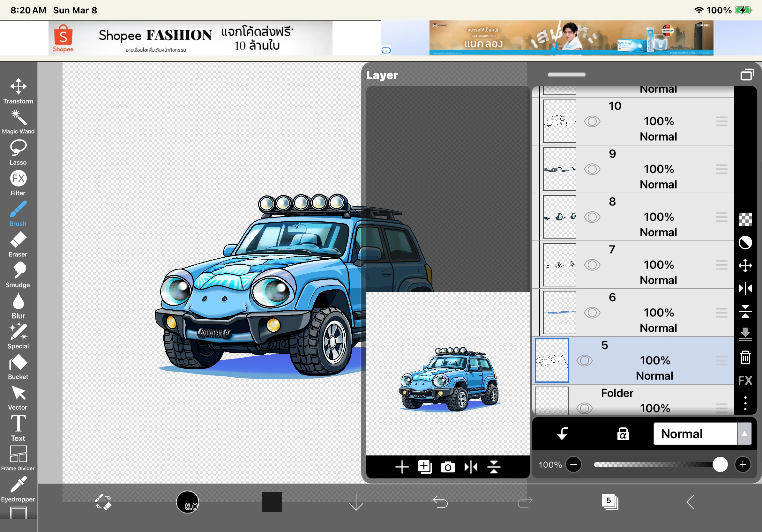Click the blend mode dropdown arrow
Viewport: 762px width, 532px height.
click(744, 434)
